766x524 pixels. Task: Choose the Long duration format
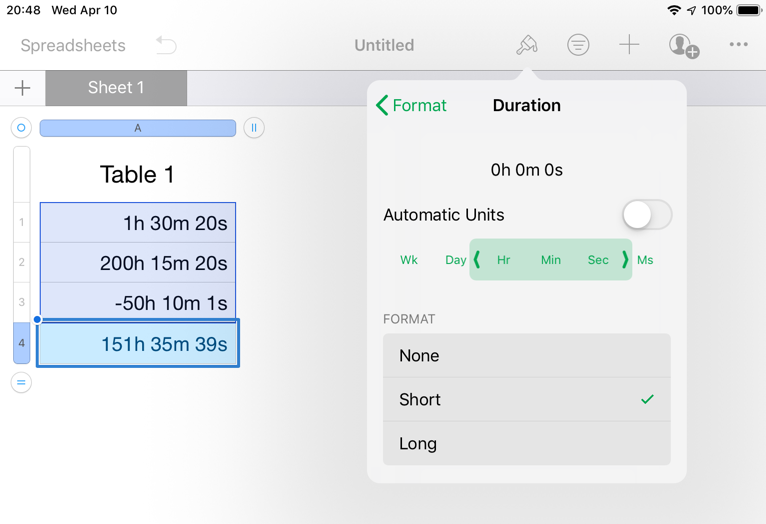click(x=526, y=443)
